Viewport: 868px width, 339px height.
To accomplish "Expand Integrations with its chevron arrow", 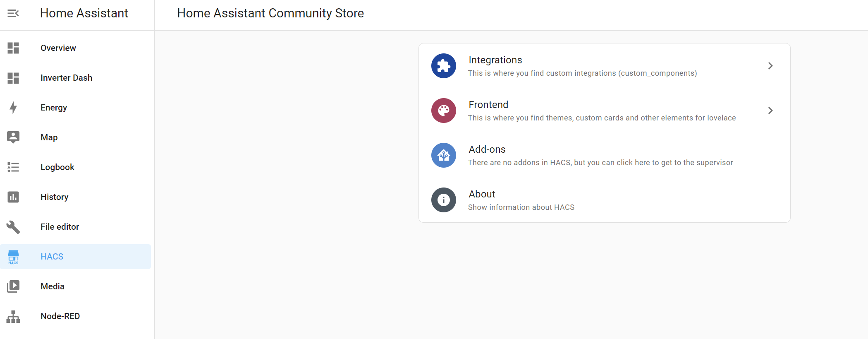I will [x=770, y=66].
